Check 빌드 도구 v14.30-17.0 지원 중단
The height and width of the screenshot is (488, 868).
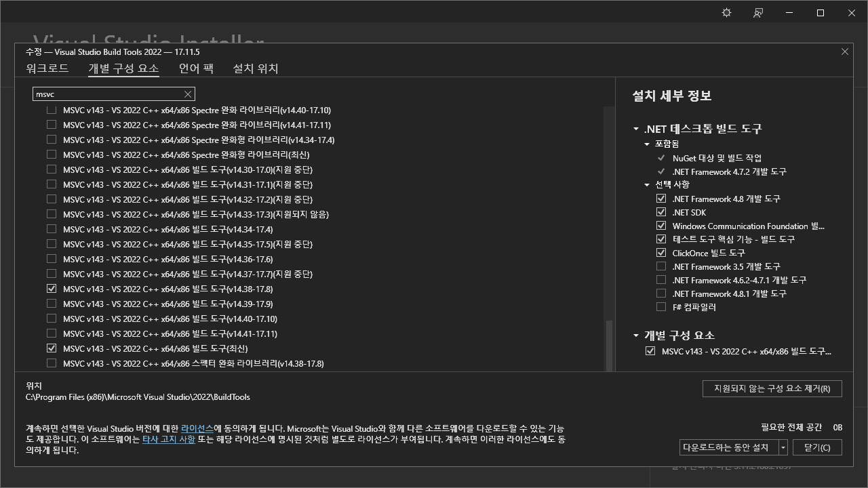click(x=52, y=169)
